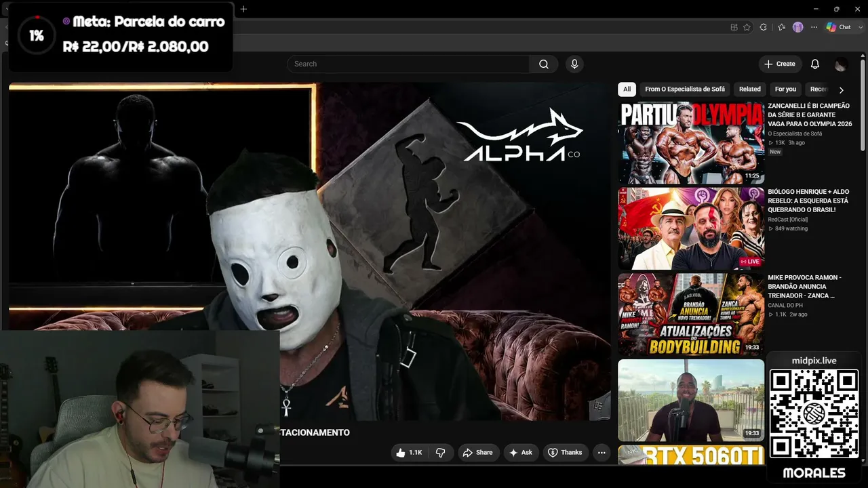
Task: Open video titled MIKE PROVOCA RAMON
Action: coord(805,287)
